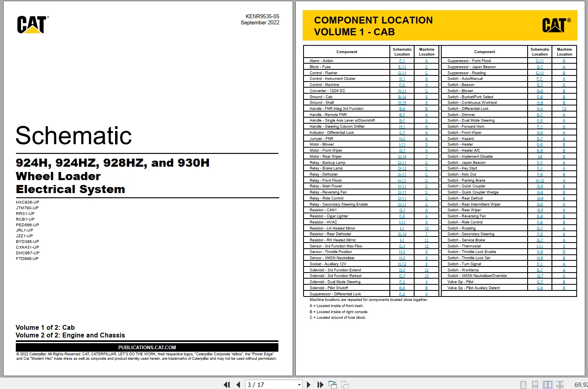Open schematic link D-12 for Relay - Brake Lamp

point(402,168)
